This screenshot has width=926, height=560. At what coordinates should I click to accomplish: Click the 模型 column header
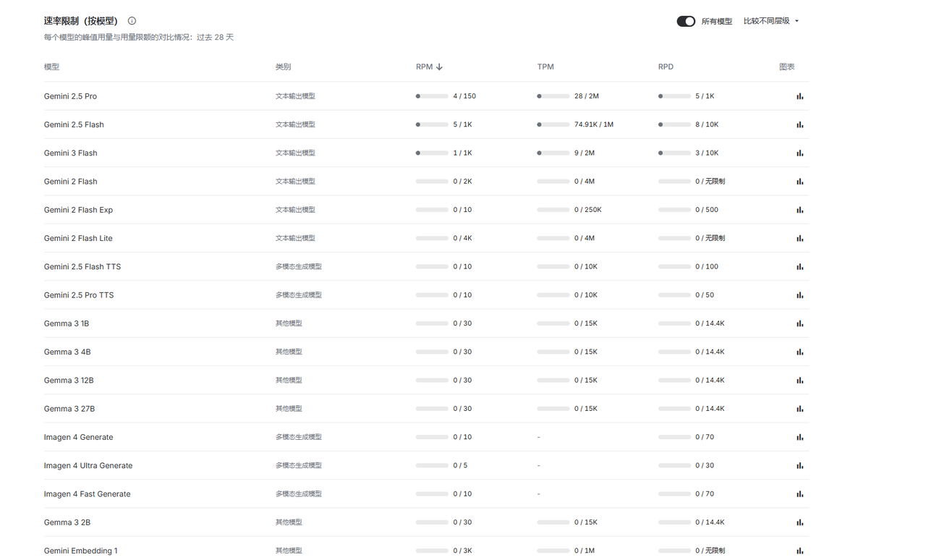click(x=51, y=67)
